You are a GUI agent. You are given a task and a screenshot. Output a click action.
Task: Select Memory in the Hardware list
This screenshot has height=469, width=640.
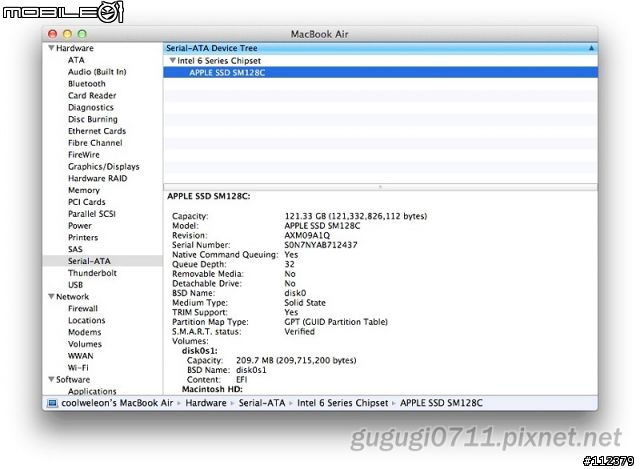(84, 190)
